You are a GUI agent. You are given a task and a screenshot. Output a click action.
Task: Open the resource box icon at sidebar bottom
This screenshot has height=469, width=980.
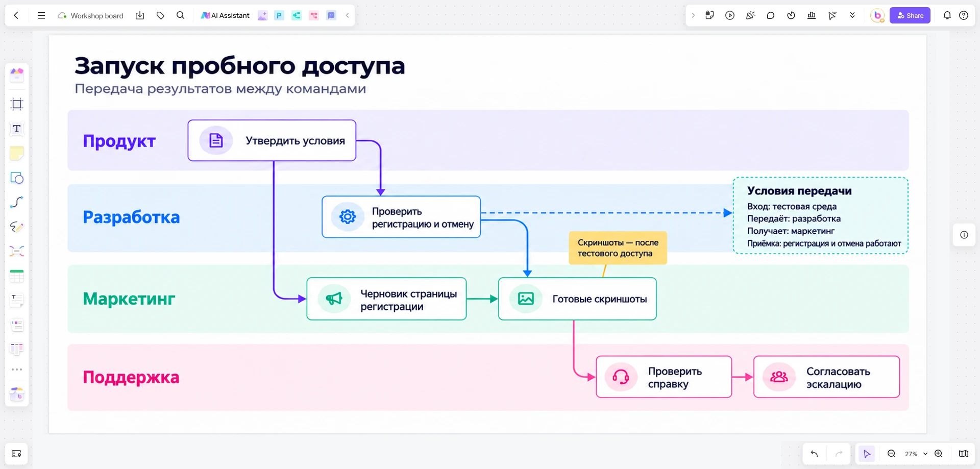click(17, 394)
